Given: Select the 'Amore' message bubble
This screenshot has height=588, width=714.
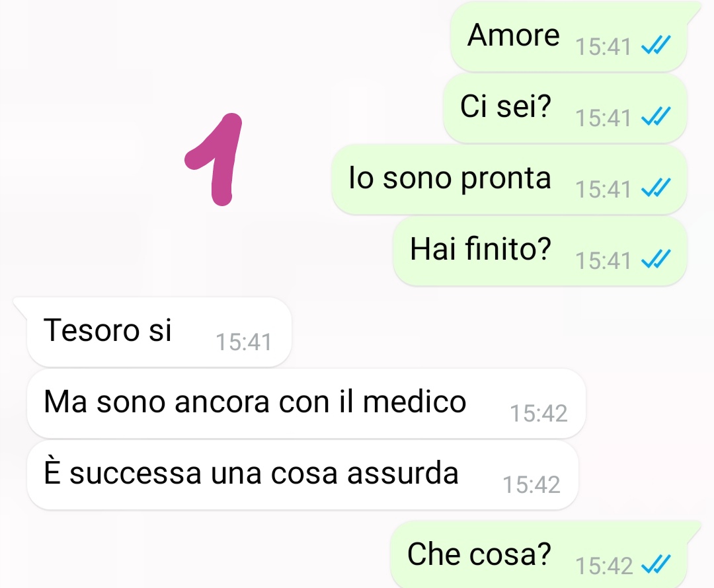Looking at the screenshot, I should pyautogui.click(x=569, y=37).
